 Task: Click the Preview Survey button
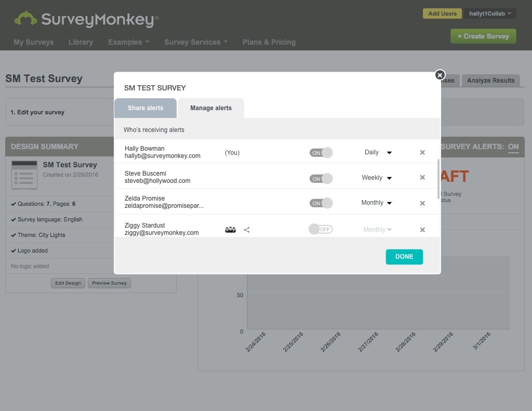point(109,283)
